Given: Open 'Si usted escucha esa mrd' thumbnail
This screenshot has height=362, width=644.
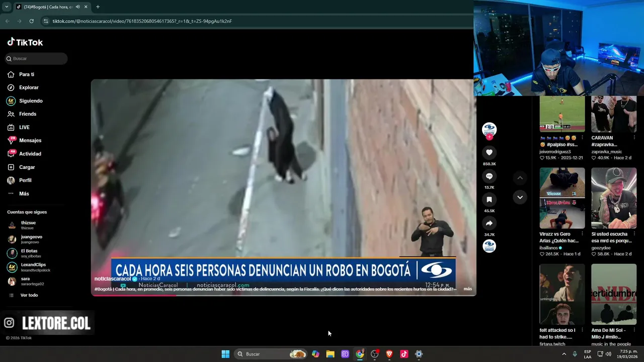Looking at the screenshot, I should 614,198.
